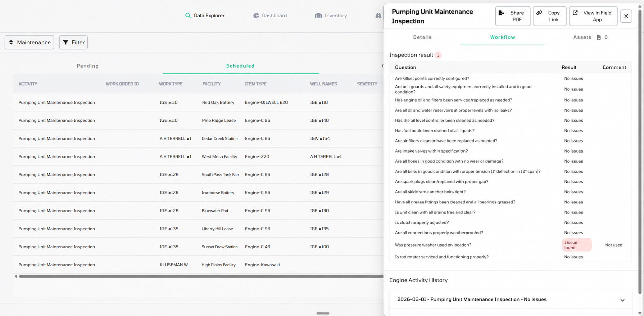Open the Maintenance dropdown selector
644x316 pixels.
[29, 42]
